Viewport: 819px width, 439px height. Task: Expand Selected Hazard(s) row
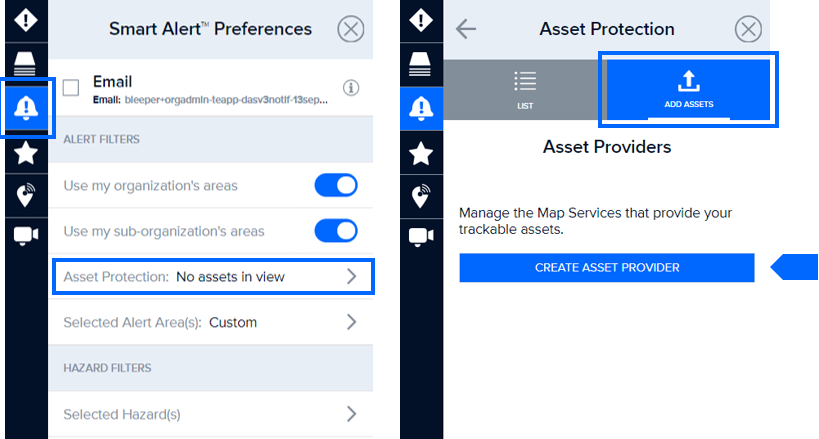211,414
